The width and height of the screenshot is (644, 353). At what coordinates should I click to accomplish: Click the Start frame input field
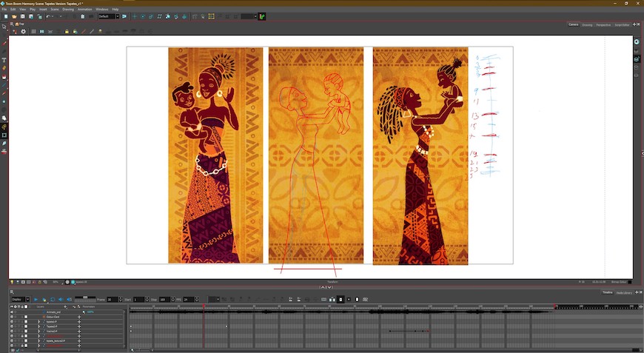pos(138,300)
